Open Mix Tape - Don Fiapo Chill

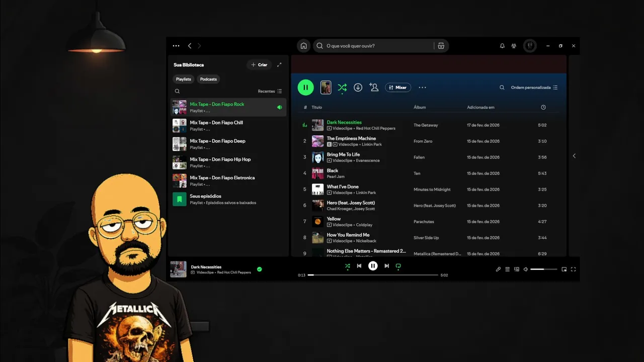click(x=228, y=126)
